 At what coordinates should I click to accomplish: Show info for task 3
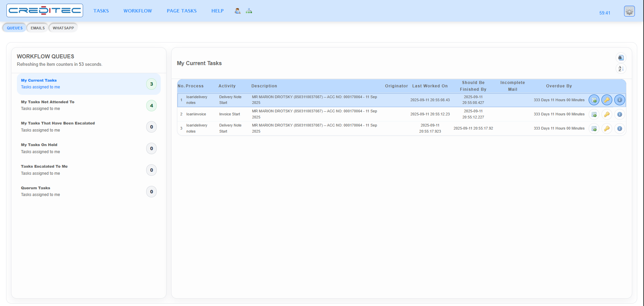click(620, 129)
